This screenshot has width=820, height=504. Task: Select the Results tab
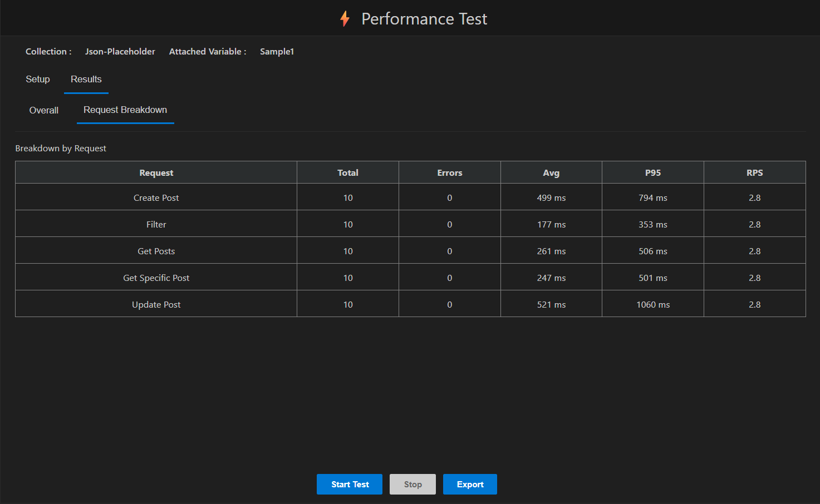tap(86, 79)
